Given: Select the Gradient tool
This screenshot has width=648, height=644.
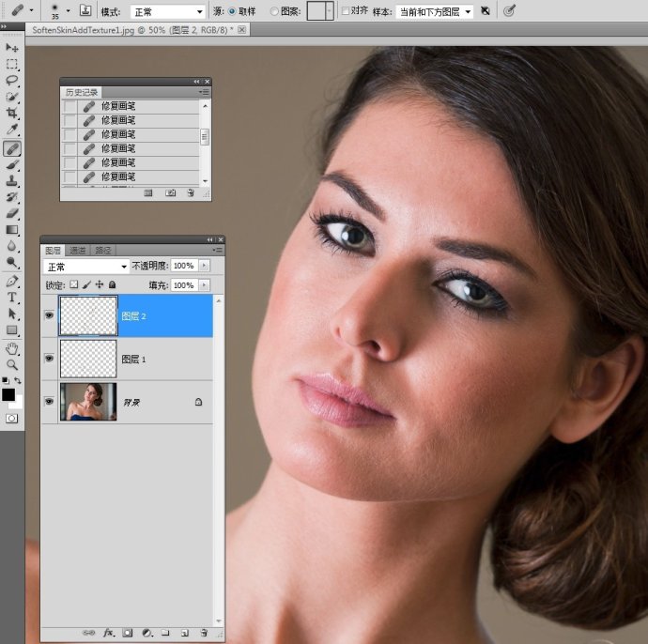Looking at the screenshot, I should 12,230.
